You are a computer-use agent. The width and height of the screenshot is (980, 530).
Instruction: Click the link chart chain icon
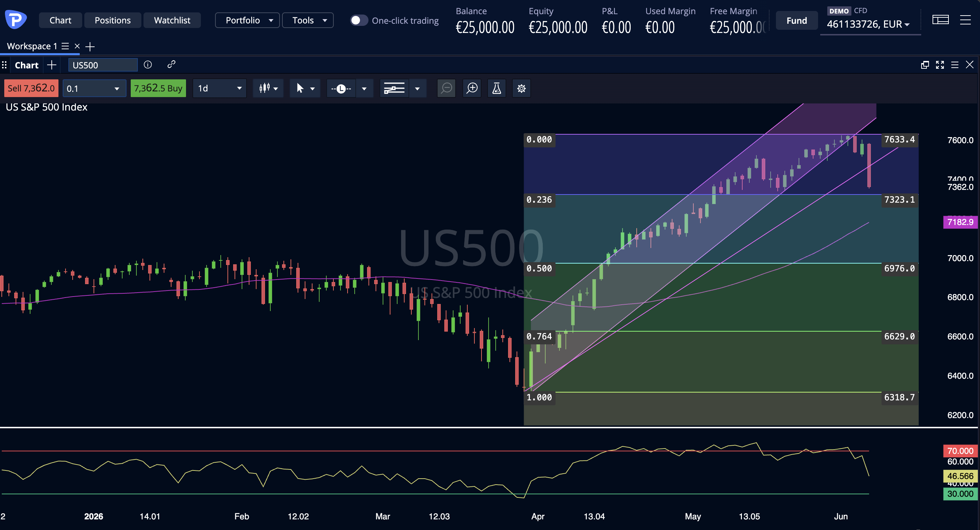tap(171, 64)
